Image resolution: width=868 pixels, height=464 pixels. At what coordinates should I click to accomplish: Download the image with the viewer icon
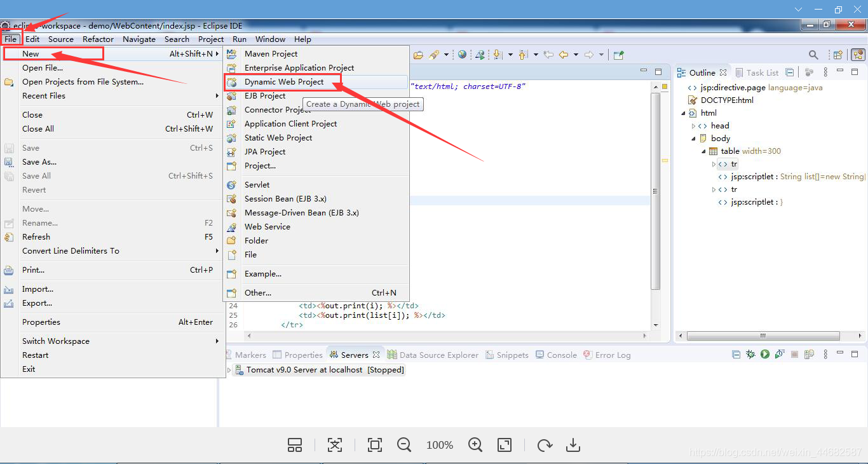[573, 445]
